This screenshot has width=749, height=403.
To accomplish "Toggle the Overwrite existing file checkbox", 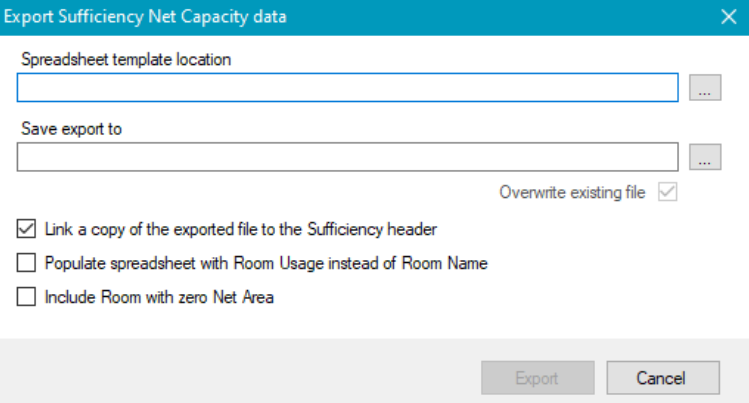I will 667,192.
